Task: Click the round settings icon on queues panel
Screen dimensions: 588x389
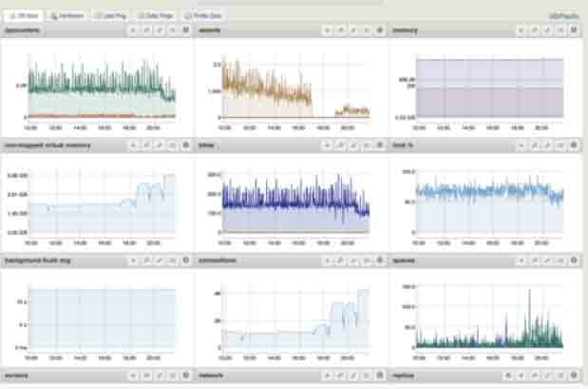Action: (574, 260)
